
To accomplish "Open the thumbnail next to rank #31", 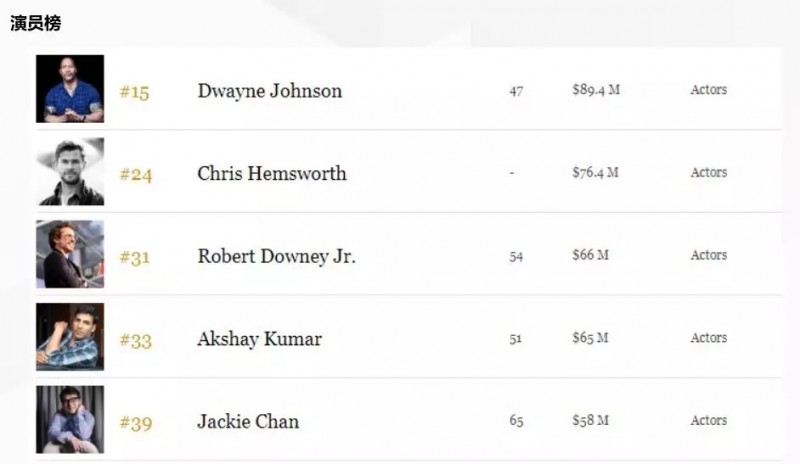I will (x=70, y=255).
